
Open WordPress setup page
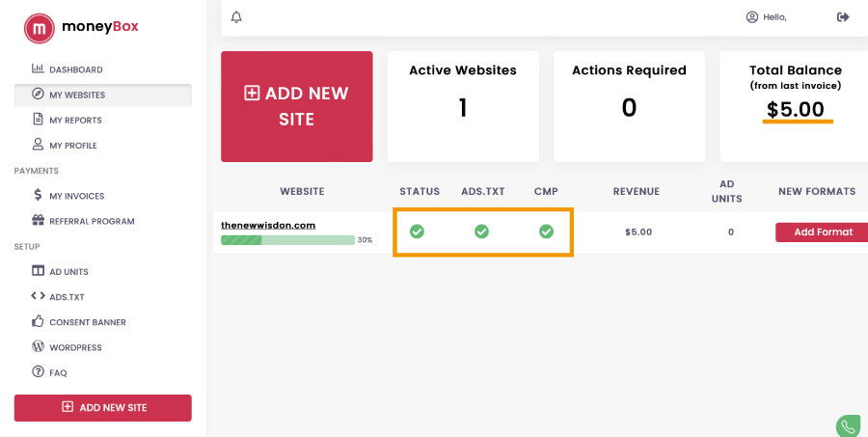[103, 347]
